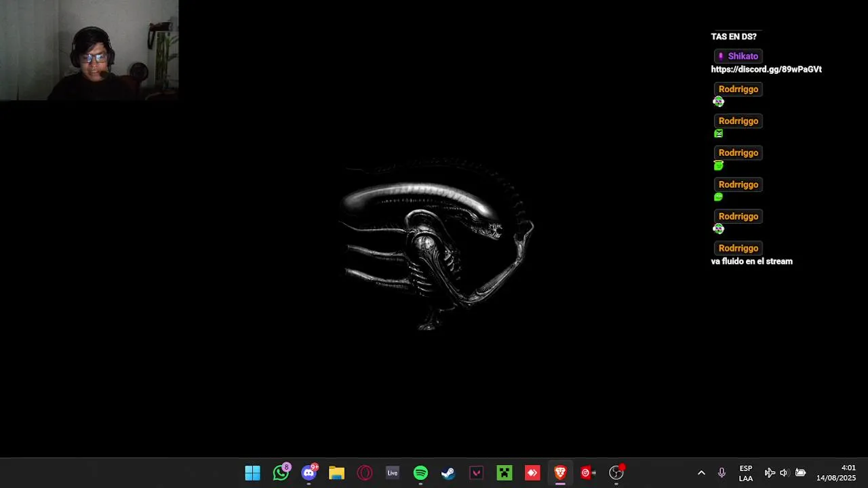This screenshot has height=488, width=868.
Task: Click the Shikato username badge
Action: [x=738, y=56]
